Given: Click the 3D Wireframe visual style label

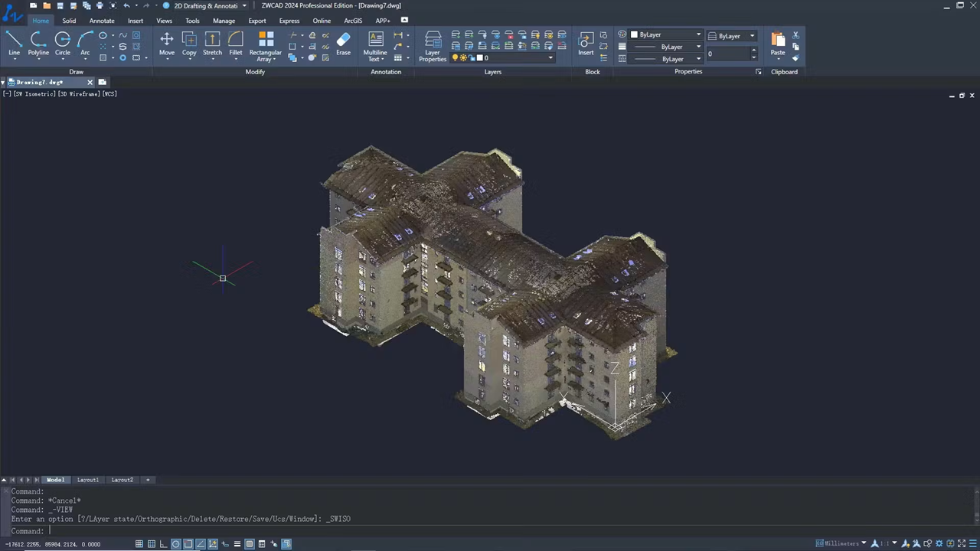Looking at the screenshot, I should [x=79, y=93].
